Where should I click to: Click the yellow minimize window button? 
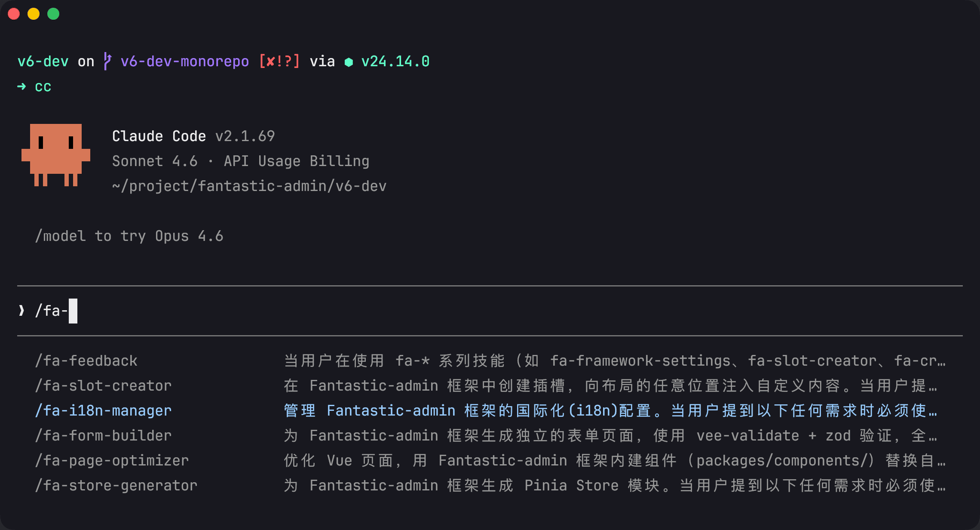point(34,14)
